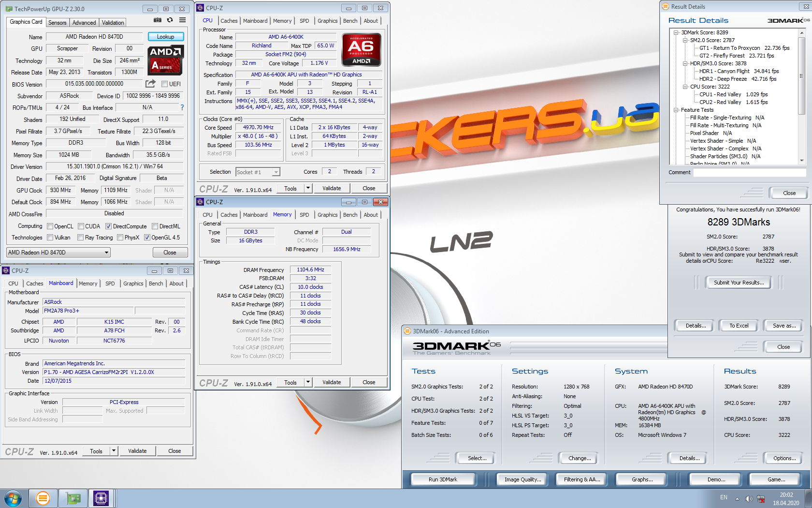Viewport: 812px width, 508px height.
Task: Open the GPU-Z hamburger menu
Action: click(x=182, y=20)
